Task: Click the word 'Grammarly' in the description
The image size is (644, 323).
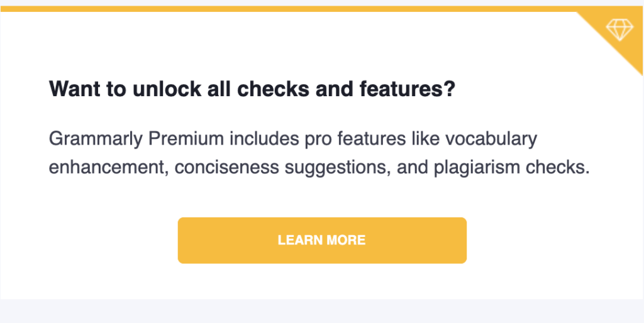Action: pyautogui.click(x=96, y=140)
